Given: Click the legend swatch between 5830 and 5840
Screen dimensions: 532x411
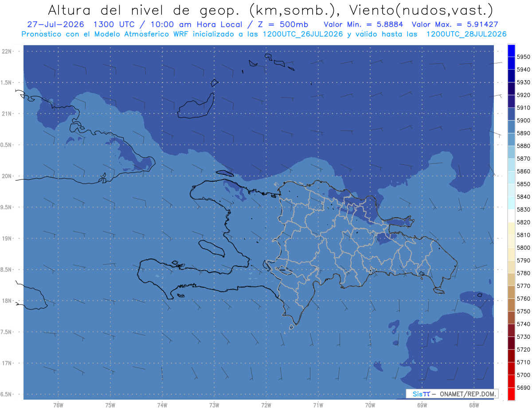Looking at the screenshot, I should coord(511,203).
